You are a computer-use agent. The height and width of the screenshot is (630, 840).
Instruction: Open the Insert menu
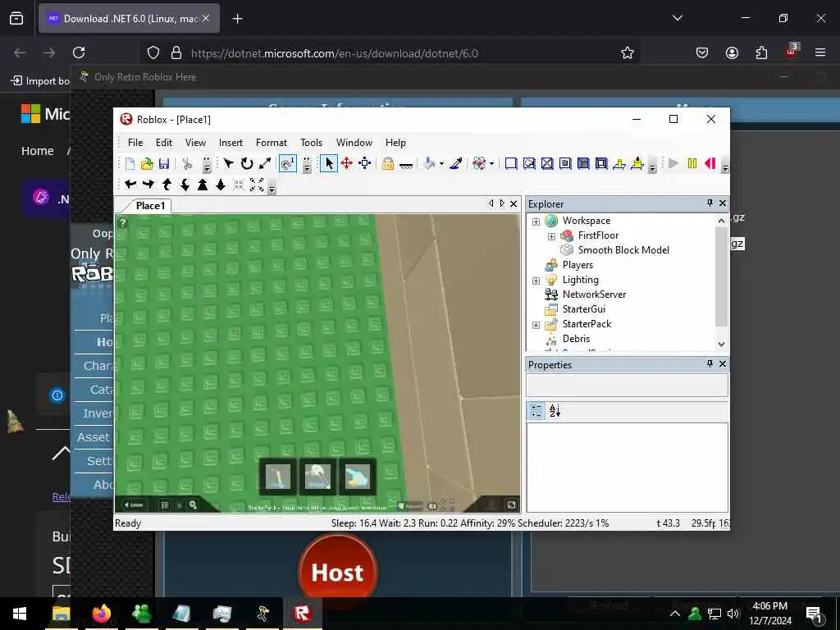[231, 143]
